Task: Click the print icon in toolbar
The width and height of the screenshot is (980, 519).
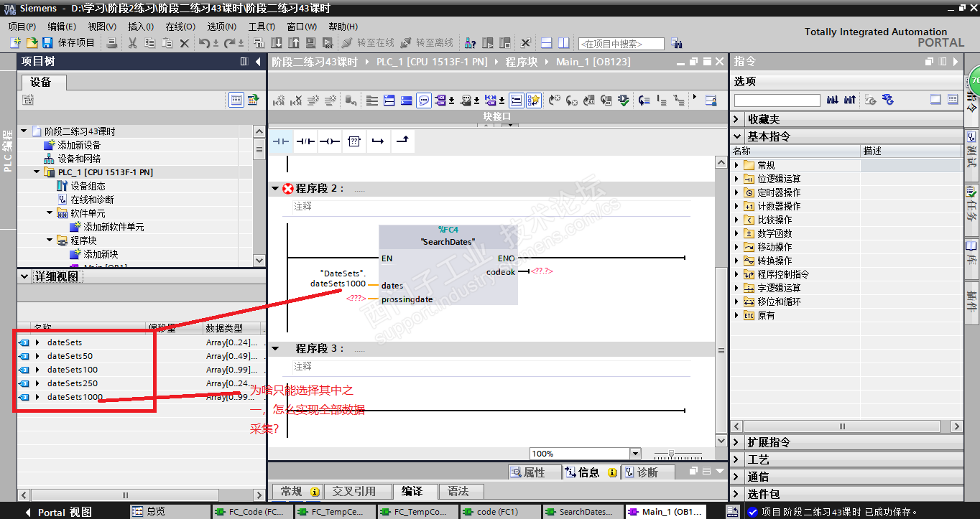Action: pyautogui.click(x=111, y=43)
